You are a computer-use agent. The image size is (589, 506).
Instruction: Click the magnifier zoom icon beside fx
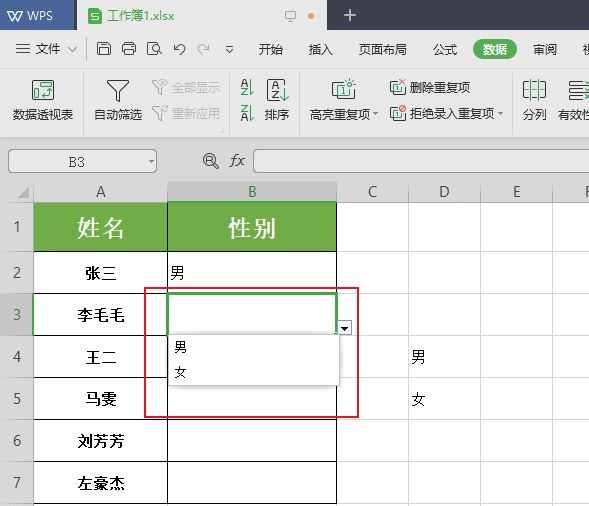tap(210, 161)
